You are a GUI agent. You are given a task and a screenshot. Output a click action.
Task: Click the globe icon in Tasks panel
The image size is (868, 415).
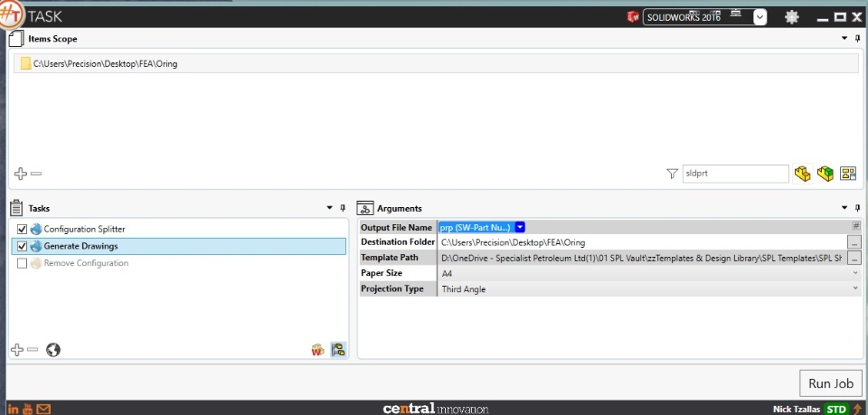[x=53, y=350]
